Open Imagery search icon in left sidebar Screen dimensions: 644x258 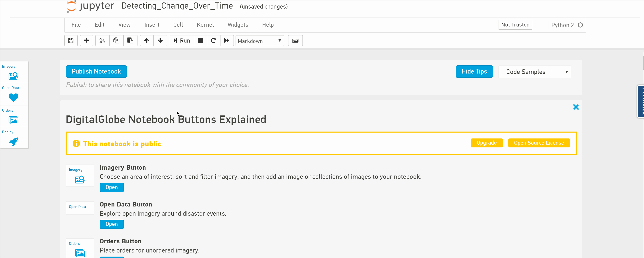tap(13, 76)
